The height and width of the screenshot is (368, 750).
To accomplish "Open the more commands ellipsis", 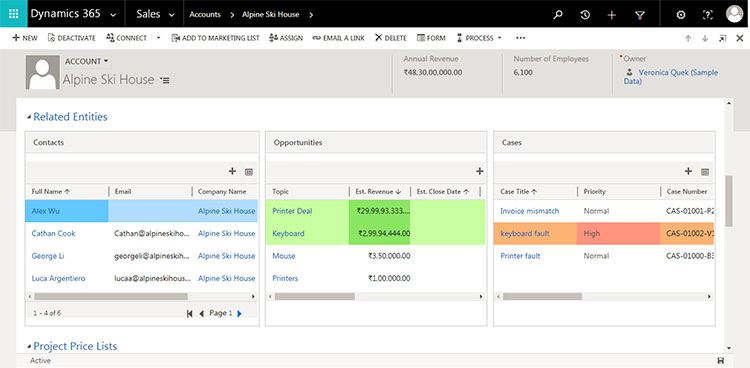I will [520, 38].
